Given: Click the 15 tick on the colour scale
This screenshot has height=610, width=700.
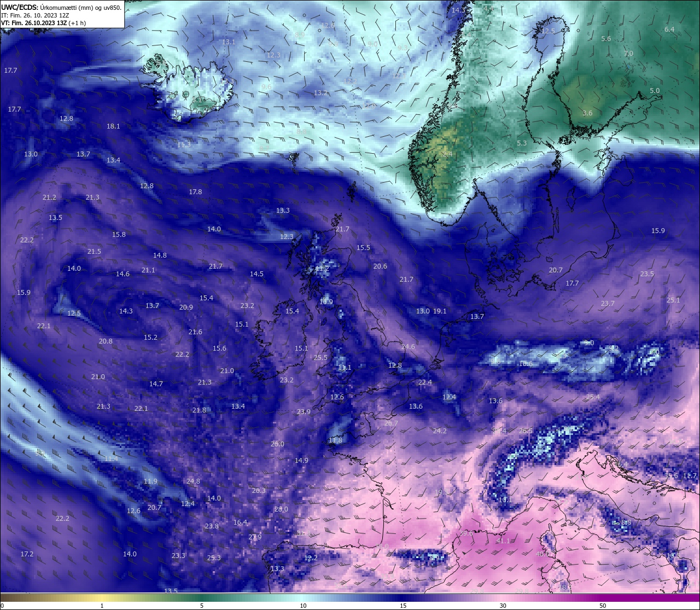Looking at the screenshot, I should point(402,606).
